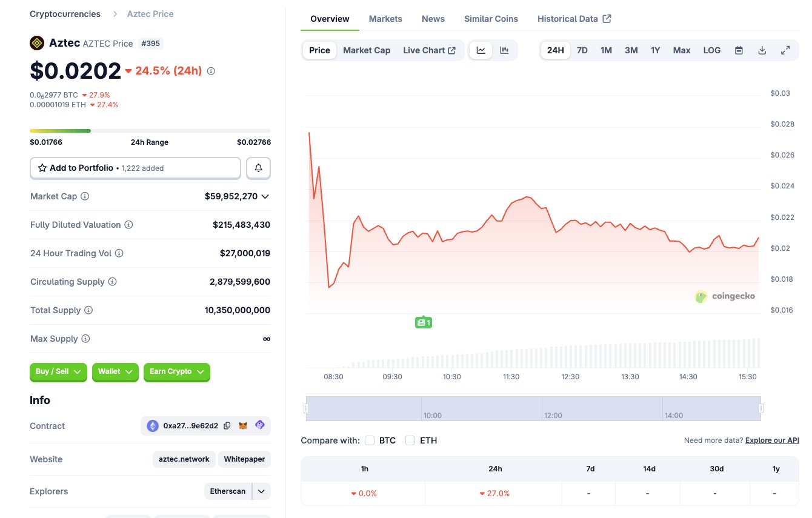This screenshot has width=812, height=518.
Task: Click the left handle of range slider
Action: [307, 408]
